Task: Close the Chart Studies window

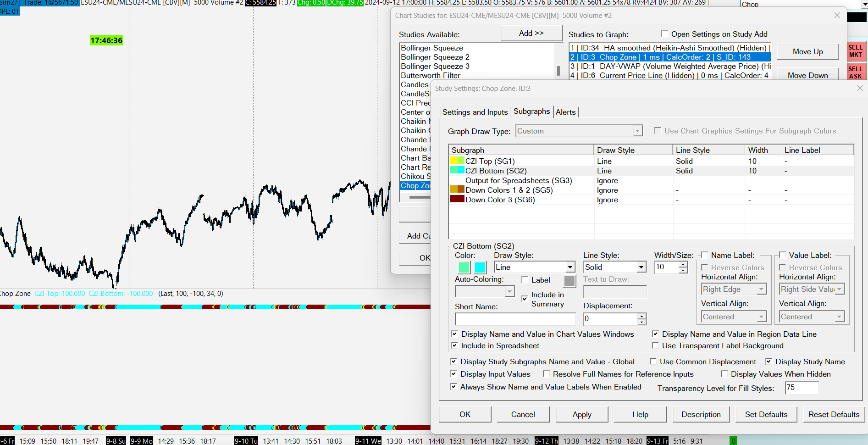Action: tap(837, 15)
